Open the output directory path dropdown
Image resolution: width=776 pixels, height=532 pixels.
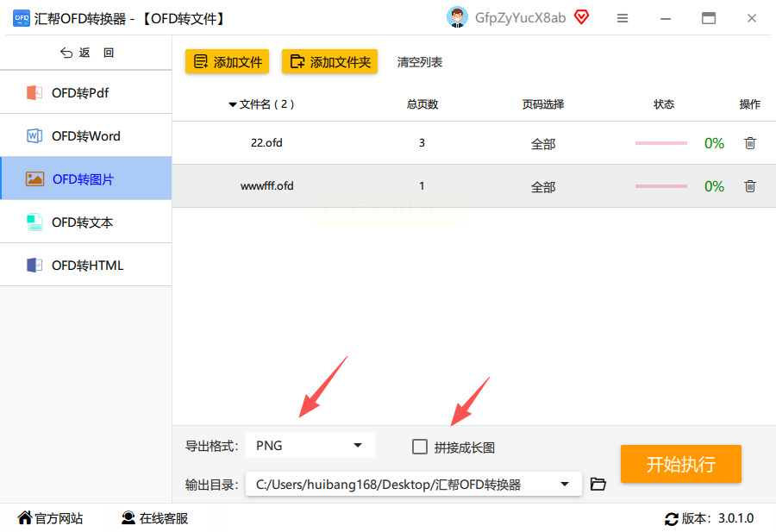tap(564, 484)
